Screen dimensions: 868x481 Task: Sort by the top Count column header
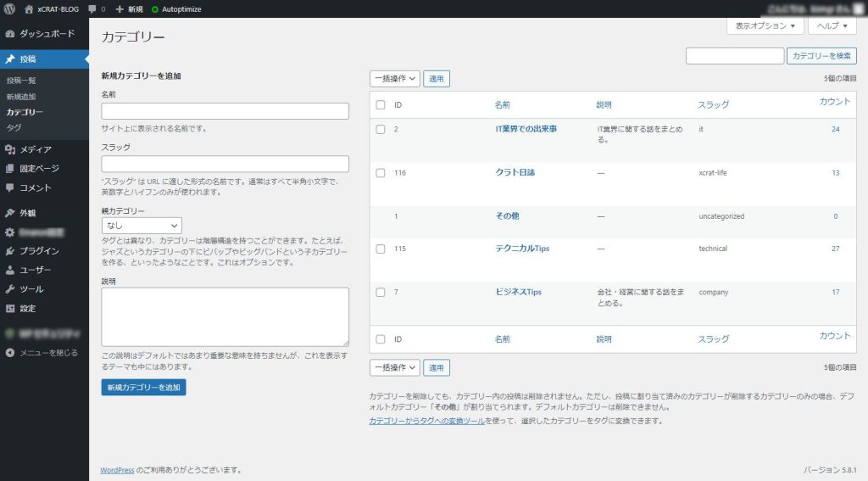tap(834, 102)
